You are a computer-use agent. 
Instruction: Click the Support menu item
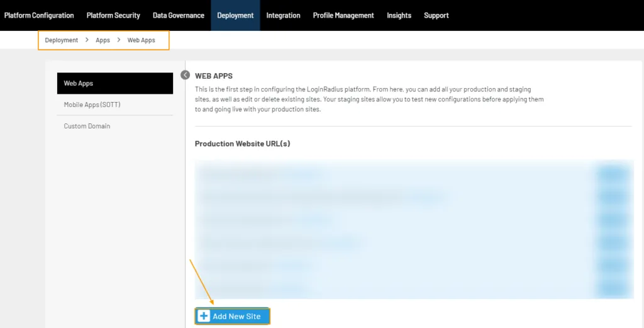tap(436, 15)
